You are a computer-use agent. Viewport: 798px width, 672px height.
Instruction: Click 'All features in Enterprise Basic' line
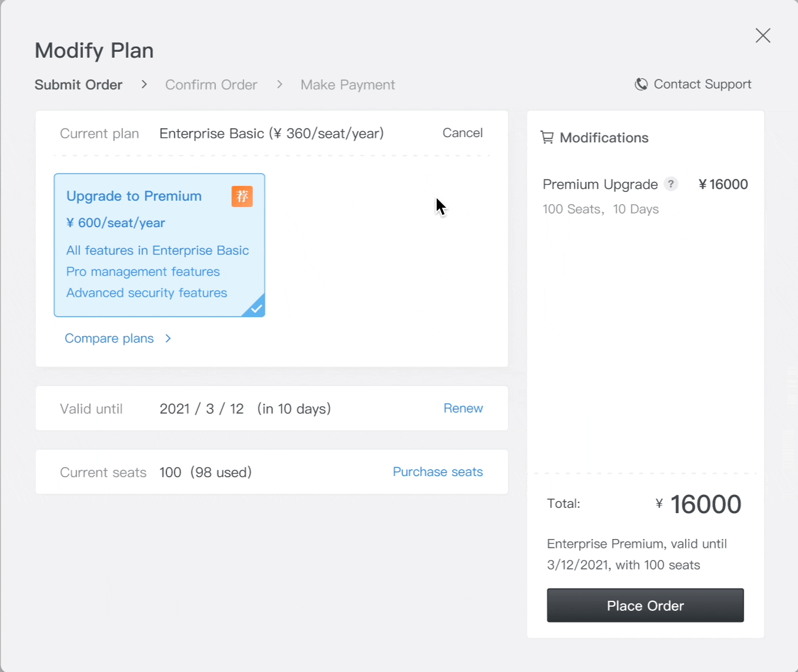coord(158,251)
